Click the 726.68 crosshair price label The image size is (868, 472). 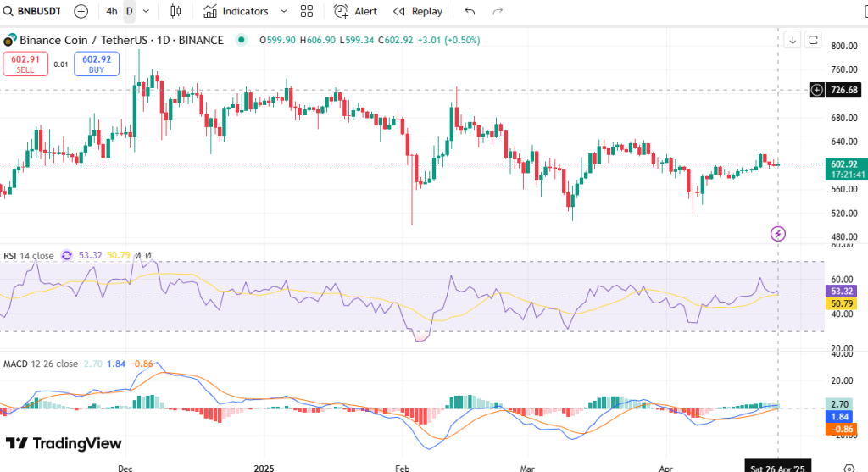tap(843, 90)
